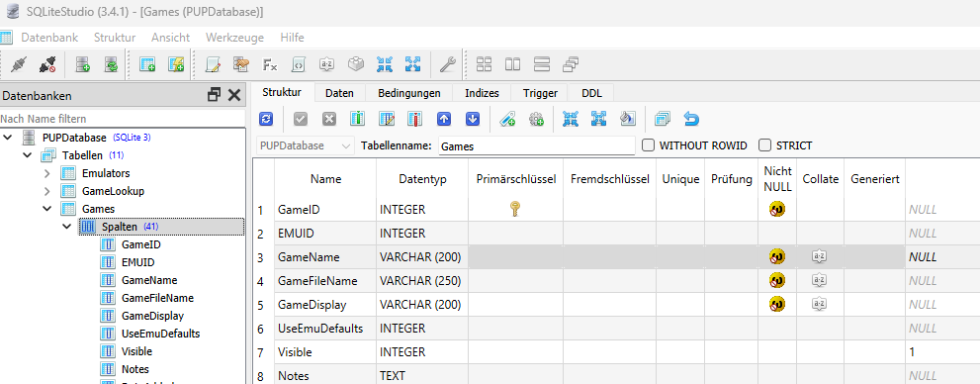Click the Tabellenname input field
The height and width of the screenshot is (384, 980).
click(x=537, y=146)
